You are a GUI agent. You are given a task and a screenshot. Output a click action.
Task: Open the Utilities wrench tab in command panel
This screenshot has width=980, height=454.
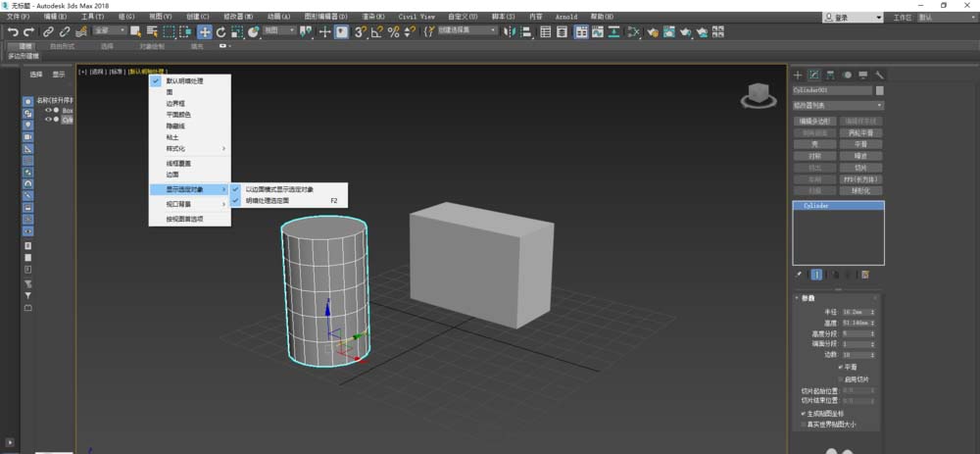coord(880,75)
